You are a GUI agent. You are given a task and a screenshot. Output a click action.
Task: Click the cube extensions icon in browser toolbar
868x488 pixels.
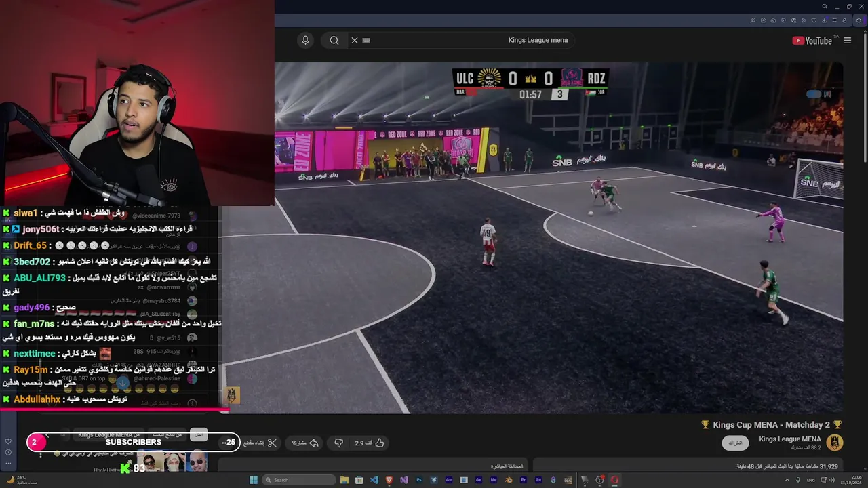coord(859,20)
